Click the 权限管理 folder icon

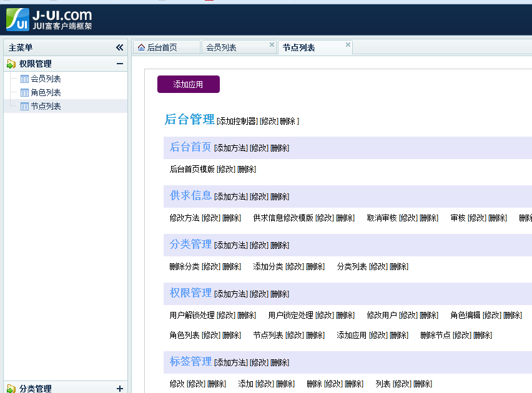point(11,64)
